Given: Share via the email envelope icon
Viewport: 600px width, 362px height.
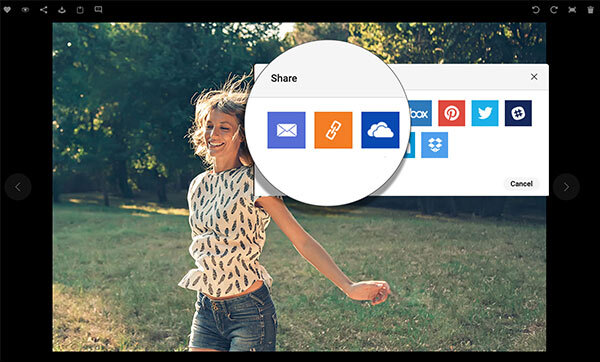Looking at the screenshot, I should (286, 130).
